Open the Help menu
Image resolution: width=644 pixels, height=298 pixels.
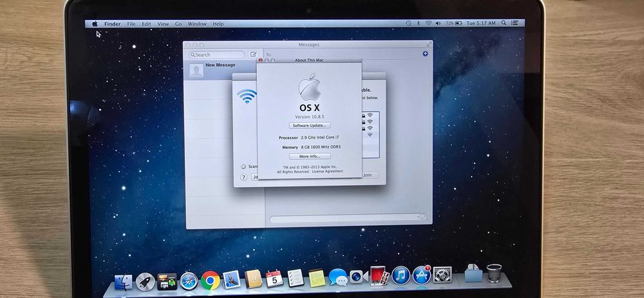(x=218, y=24)
